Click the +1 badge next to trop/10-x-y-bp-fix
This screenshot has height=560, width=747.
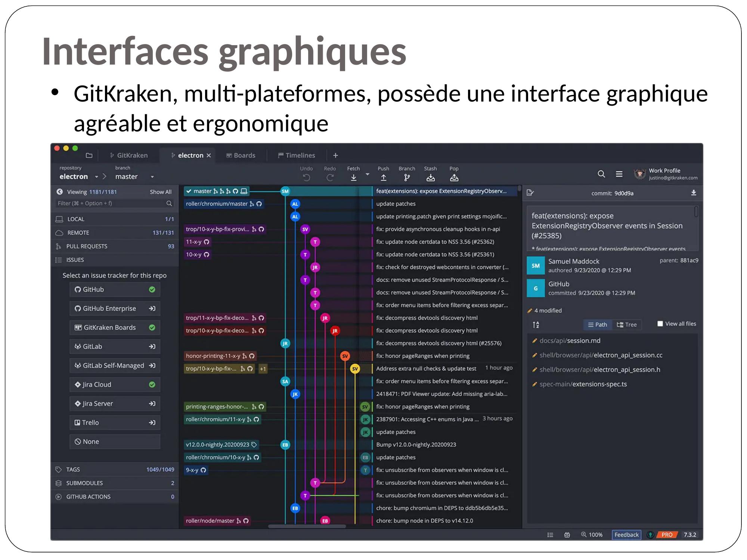tap(263, 369)
